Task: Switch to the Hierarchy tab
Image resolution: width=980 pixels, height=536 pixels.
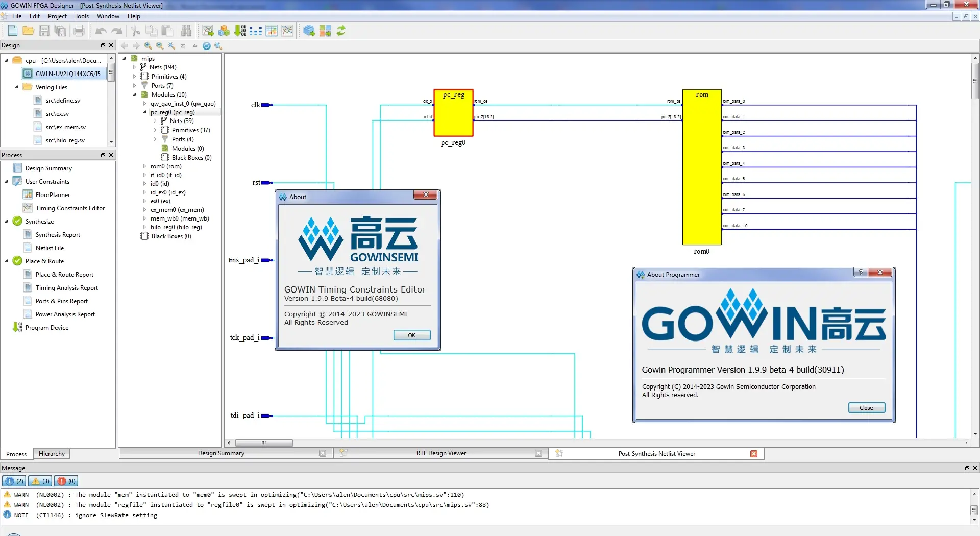Action: (x=52, y=454)
